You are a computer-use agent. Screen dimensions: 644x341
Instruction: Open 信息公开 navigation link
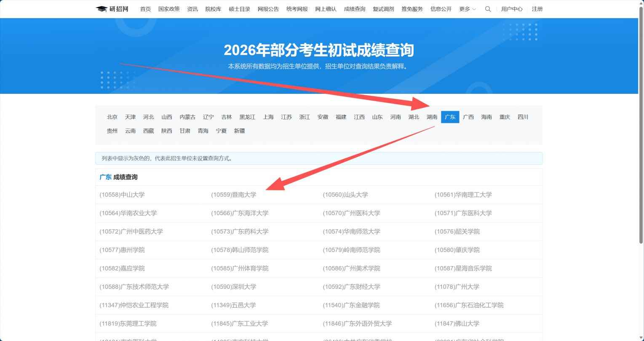441,9
